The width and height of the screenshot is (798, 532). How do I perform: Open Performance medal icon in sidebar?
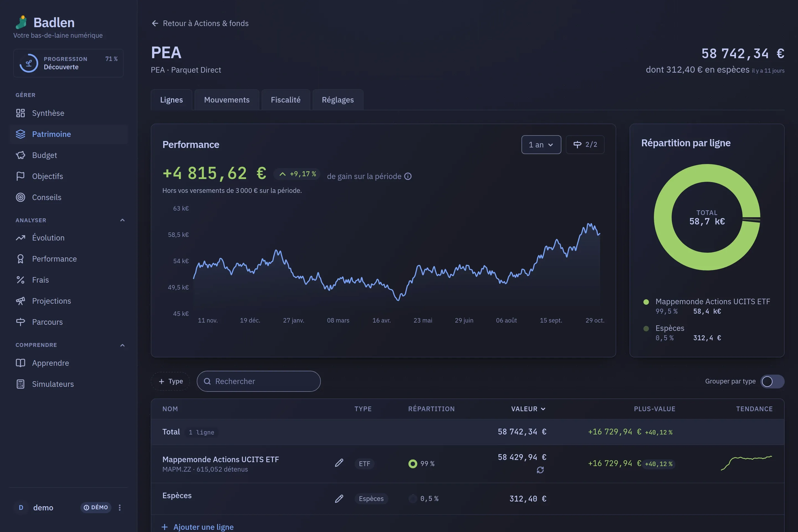(20, 259)
